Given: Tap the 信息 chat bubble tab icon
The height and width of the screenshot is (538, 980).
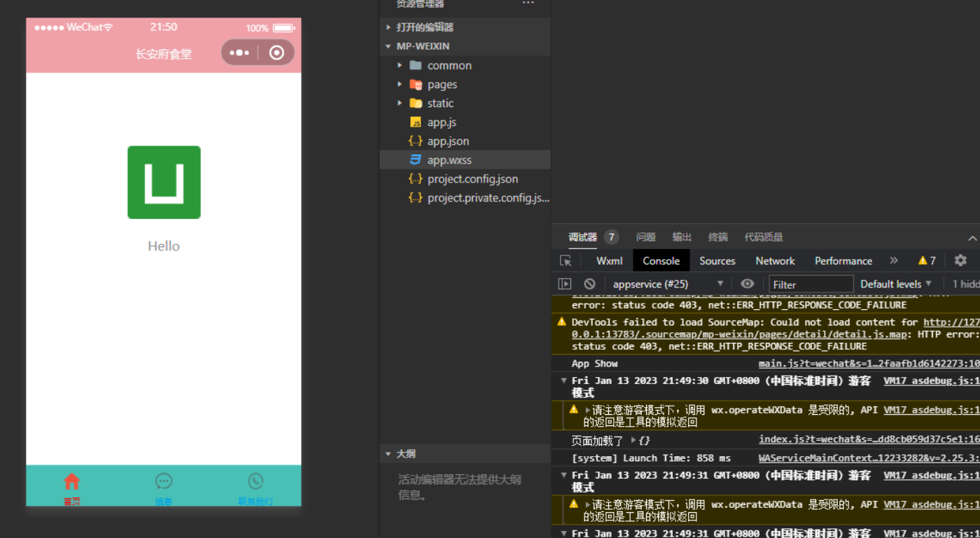Looking at the screenshot, I should coord(164,481).
